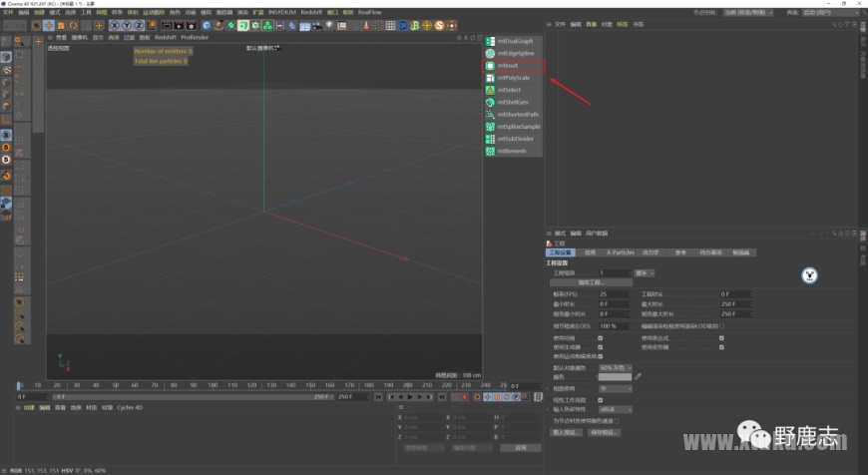The width and height of the screenshot is (868, 475).
Task: Open the Cycles 4D material menu
Action: click(x=130, y=407)
